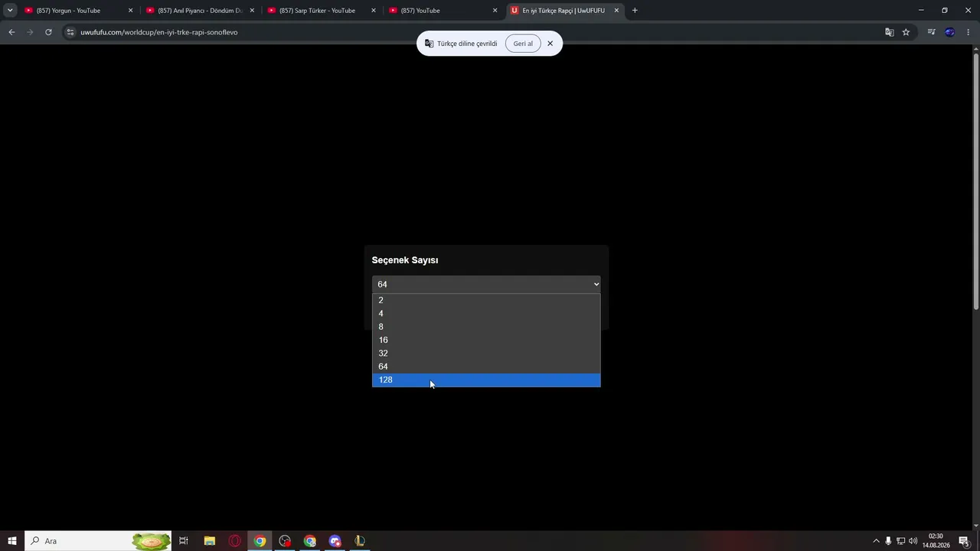The image size is (980, 551).
Task: Open League of Legends from taskbar
Action: tap(359, 541)
